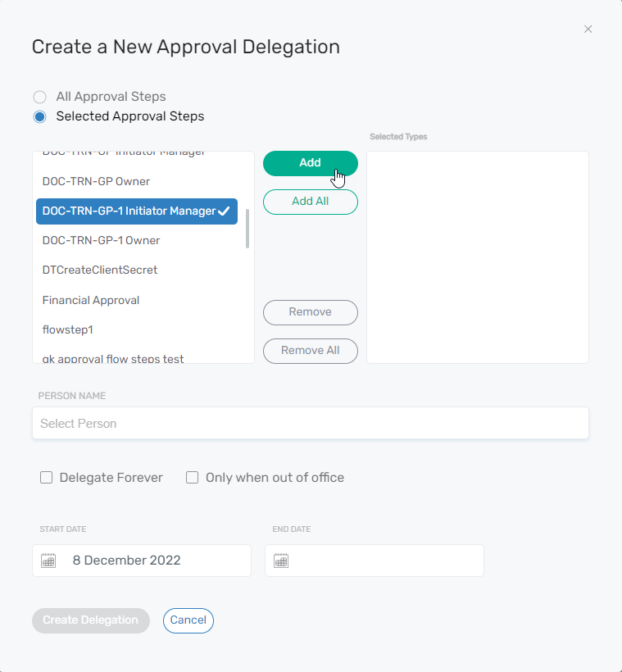The image size is (622, 672).
Task: Select the Selected Approval Steps radio button
Action: pyautogui.click(x=39, y=116)
